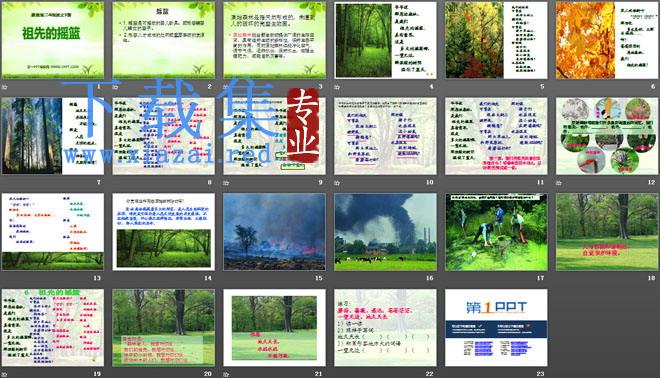The height and width of the screenshot is (378, 660).
Task: Select slide 15 showing the forest fire
Action: [274, 232]
